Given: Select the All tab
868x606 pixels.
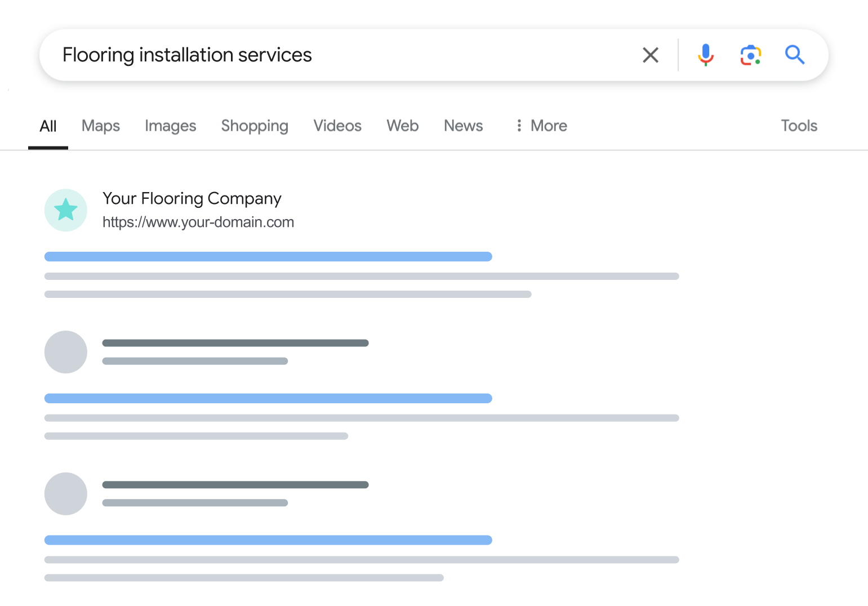Looking at the screenshot, I should coord(48,126).
